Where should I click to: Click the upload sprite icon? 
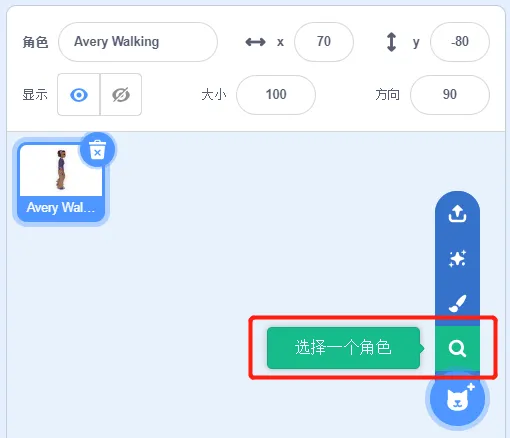457,214
